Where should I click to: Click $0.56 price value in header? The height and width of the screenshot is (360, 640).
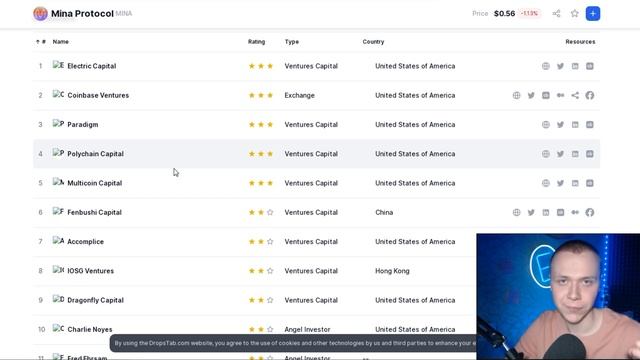(504, 13)
